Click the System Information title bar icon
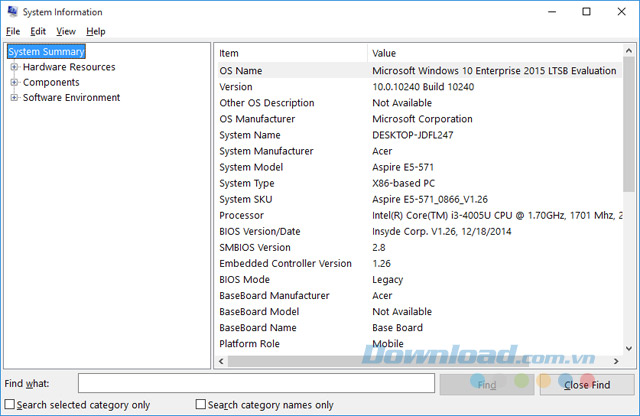Image resolution: width=640 pixels, height=416 pixels. 12,11
